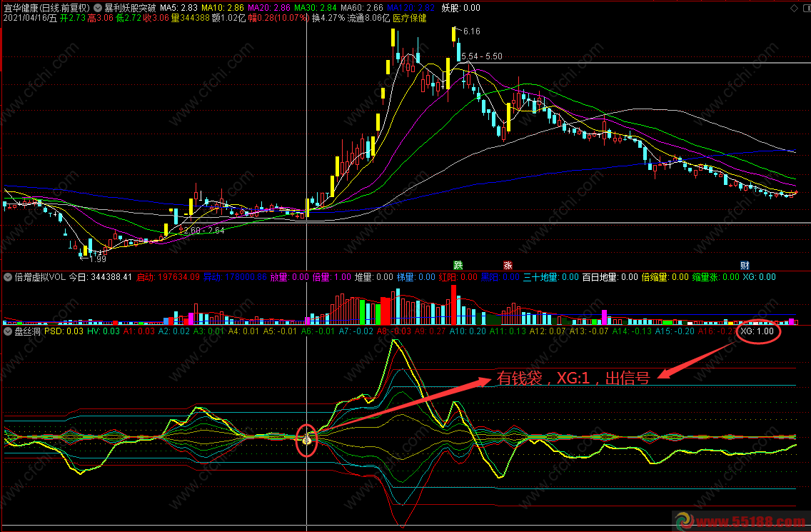Click the closing price 收3.06
The width and height of the screenshot is (811, 532).
(156, 18)
